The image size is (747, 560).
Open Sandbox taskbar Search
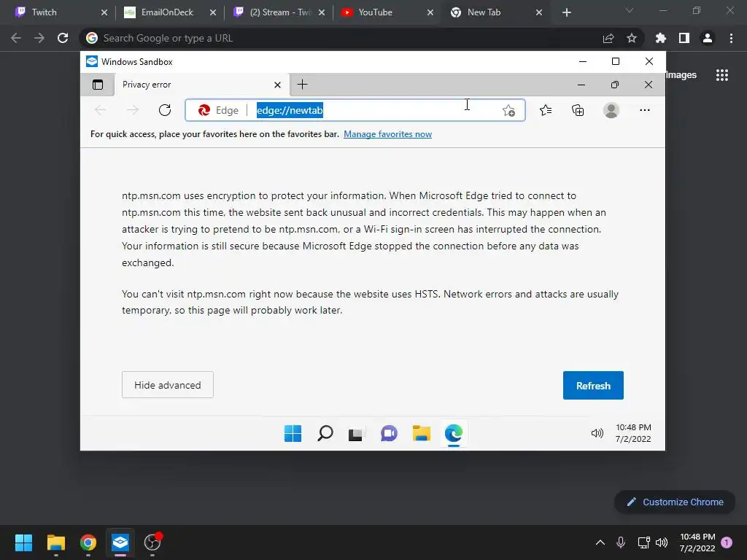pyautogui.click(x=325, y=433)
